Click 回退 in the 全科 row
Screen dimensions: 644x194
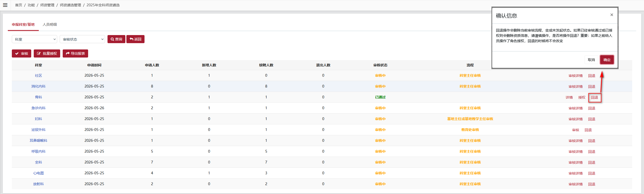(592, 162)
